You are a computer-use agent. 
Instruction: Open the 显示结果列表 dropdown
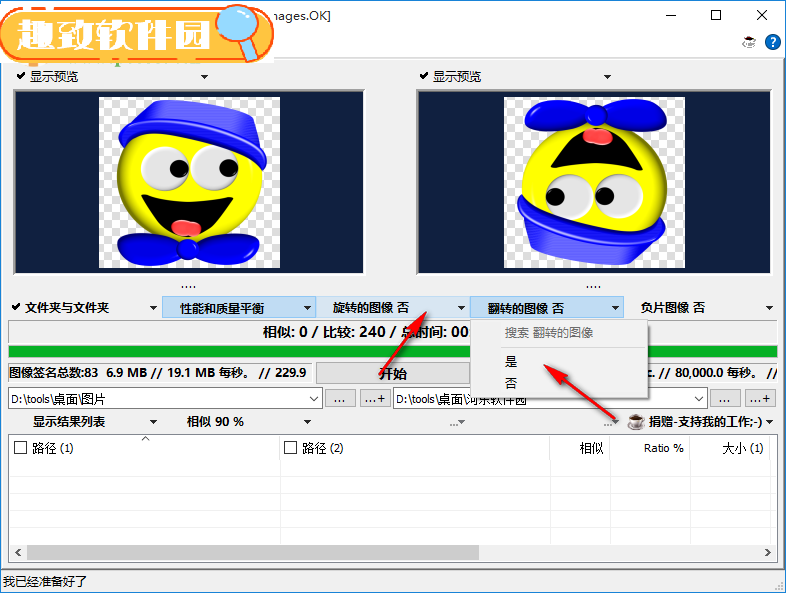pos(153,422)
